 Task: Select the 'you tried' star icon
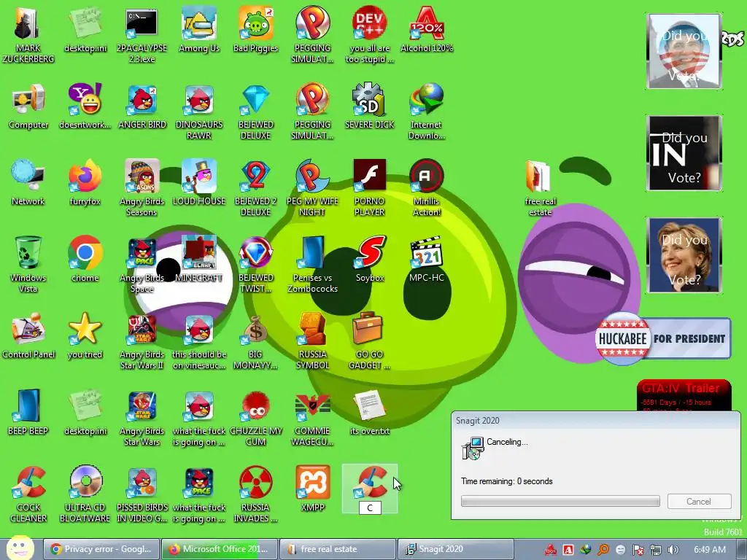tap(85, 336)
